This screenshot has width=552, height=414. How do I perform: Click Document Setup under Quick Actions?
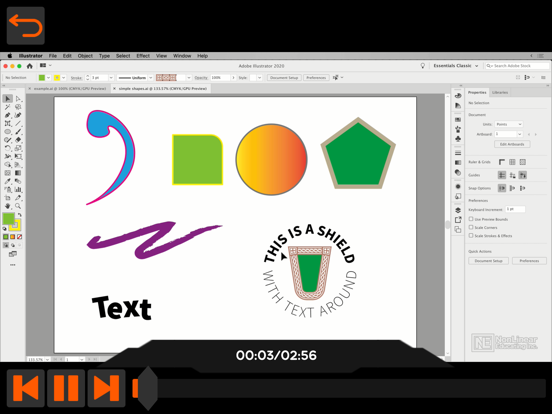[x=489, y=261]
